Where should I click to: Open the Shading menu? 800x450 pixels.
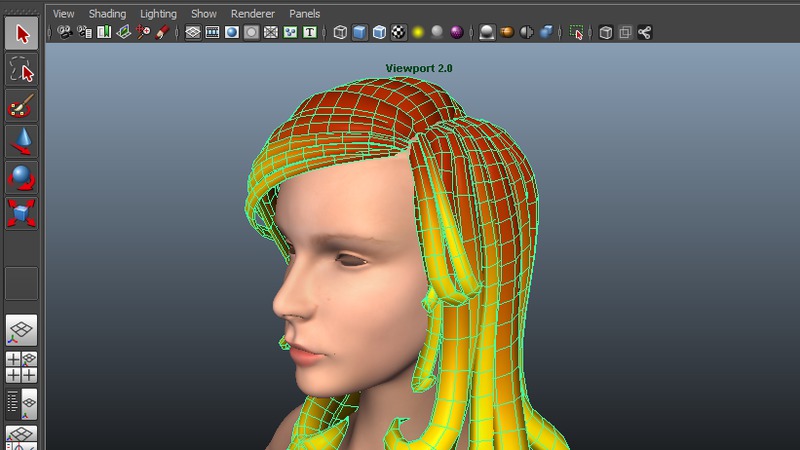107,14
